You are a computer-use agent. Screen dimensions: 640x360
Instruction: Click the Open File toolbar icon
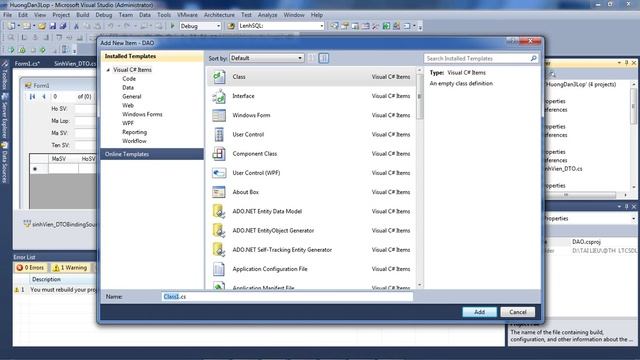pos(42,26)
